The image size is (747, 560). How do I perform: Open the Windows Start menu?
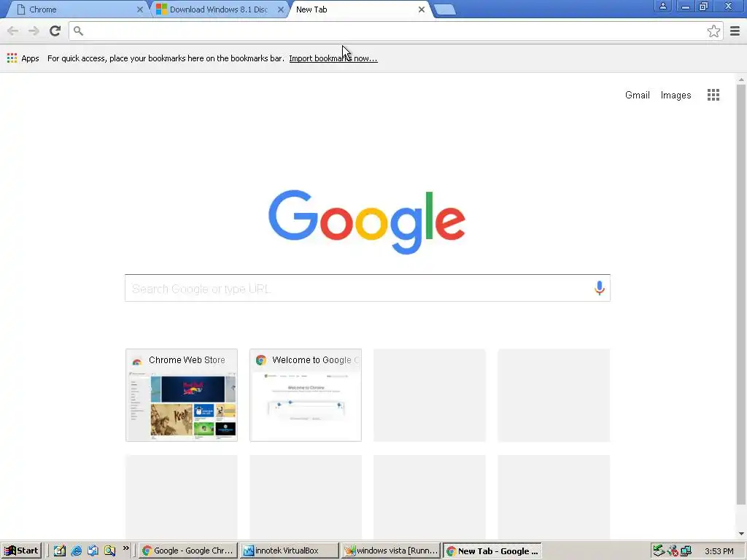pos(21,551)
